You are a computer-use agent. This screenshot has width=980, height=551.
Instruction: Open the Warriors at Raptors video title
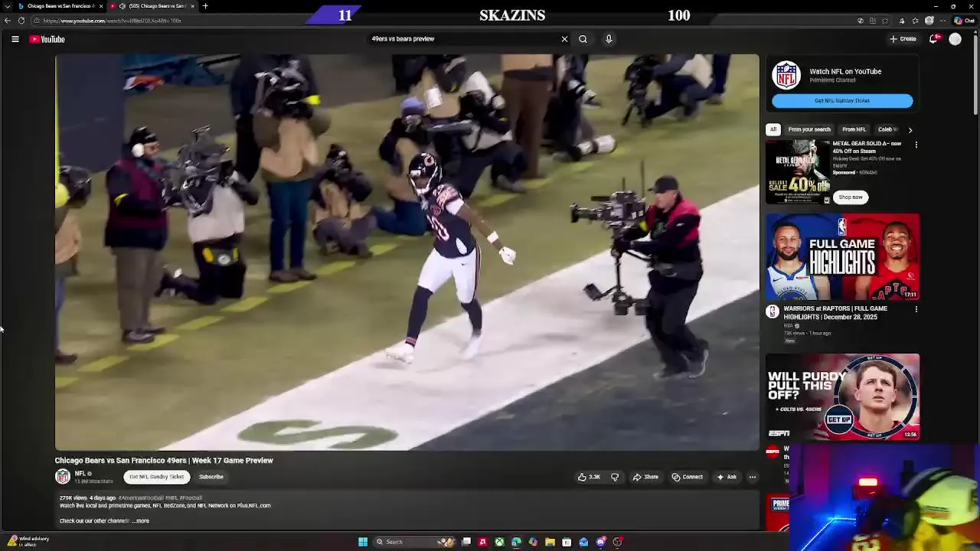pyautogui.click(x=835, y=313)
